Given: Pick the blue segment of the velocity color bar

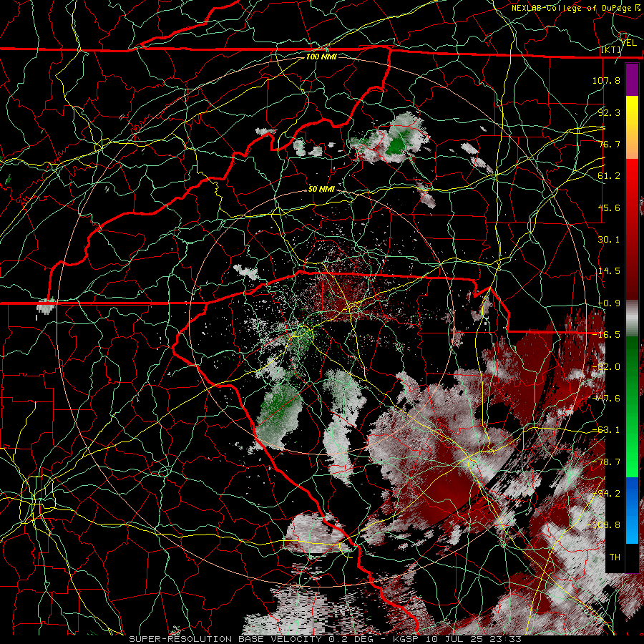Looking at the screenshot, I should point(632,510).
